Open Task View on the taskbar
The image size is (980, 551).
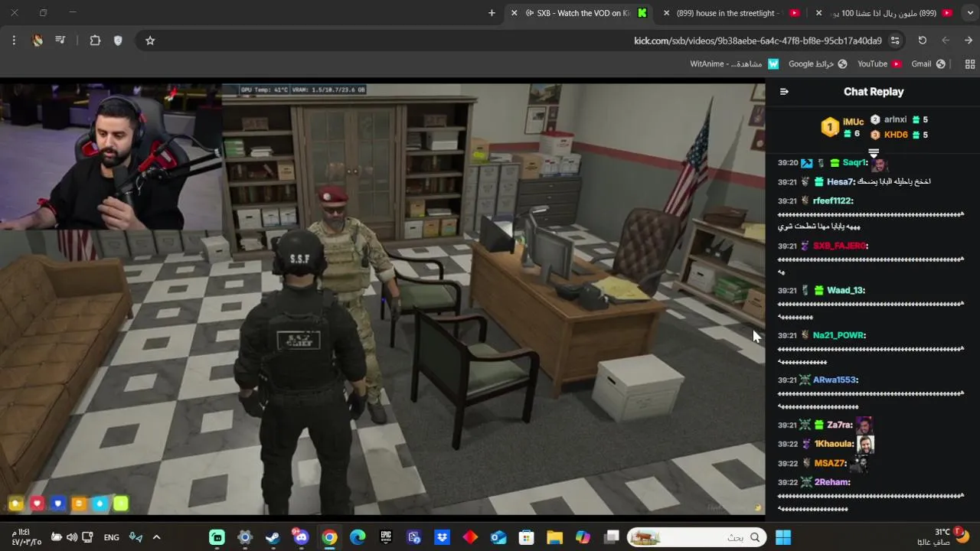click(611, 537)
